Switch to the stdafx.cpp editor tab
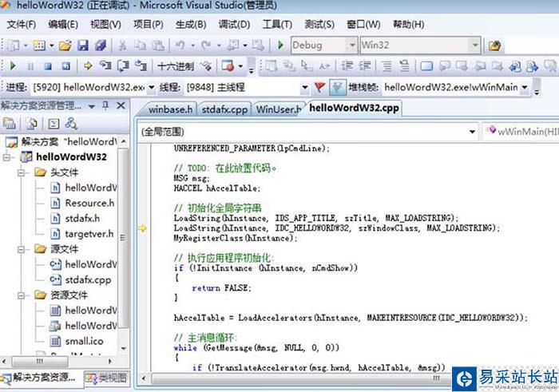The width and height of the screenshot is (559, 392). click(224, 109)
